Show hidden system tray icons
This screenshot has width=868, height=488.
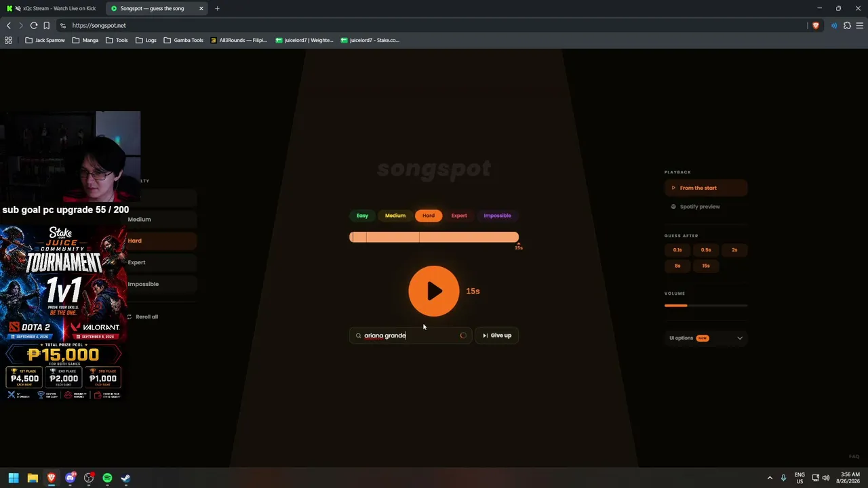(769, 478)
